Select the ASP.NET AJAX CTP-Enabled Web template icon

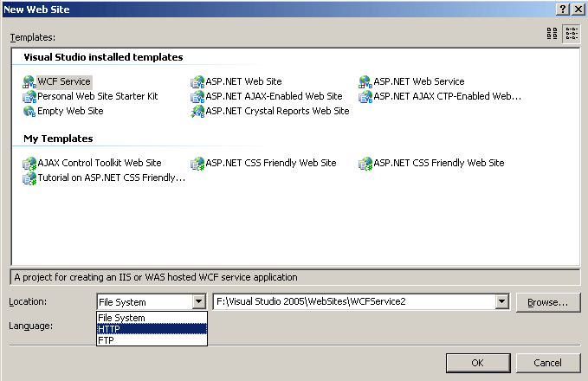[x=367, y=97]
